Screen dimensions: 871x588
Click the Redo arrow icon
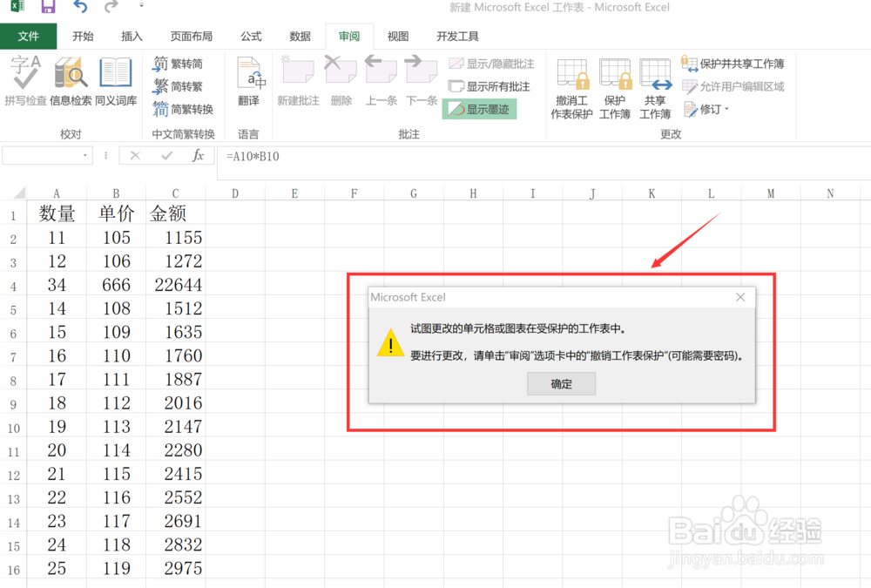tap(111, 7)
